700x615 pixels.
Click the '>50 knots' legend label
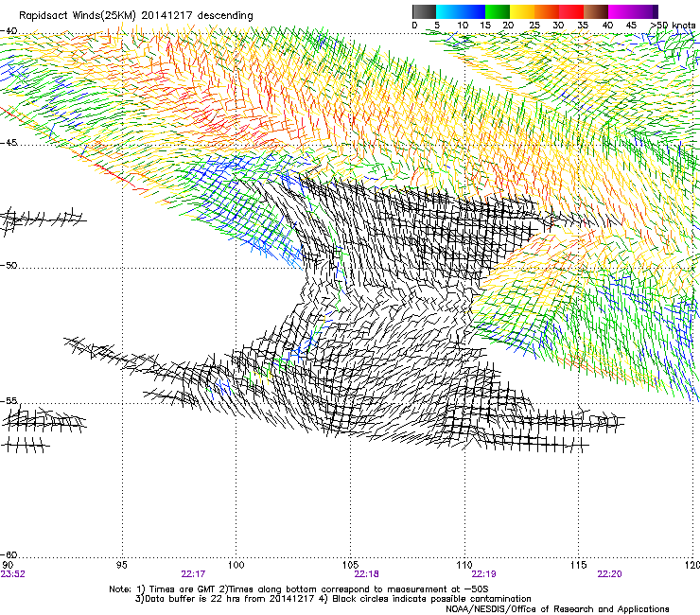point(673,26)
